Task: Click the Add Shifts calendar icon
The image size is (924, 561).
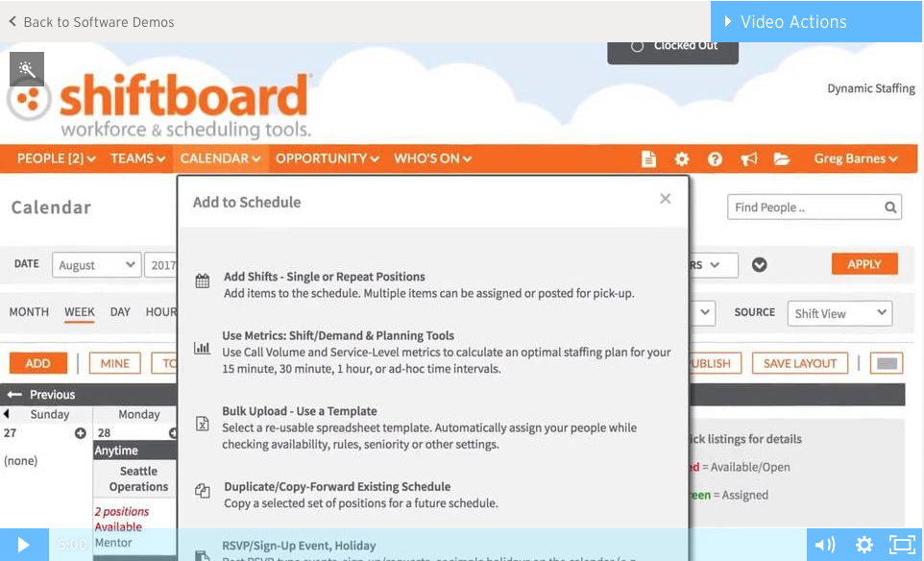Action: [x=202, y=281]
